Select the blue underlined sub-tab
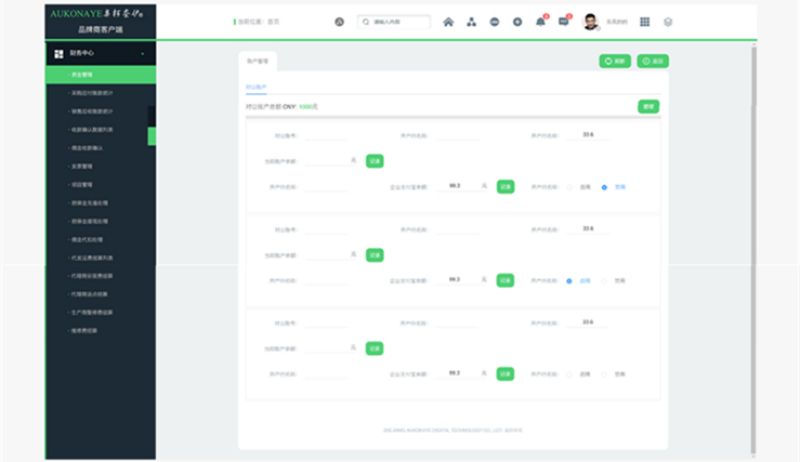 pos(256,88)
